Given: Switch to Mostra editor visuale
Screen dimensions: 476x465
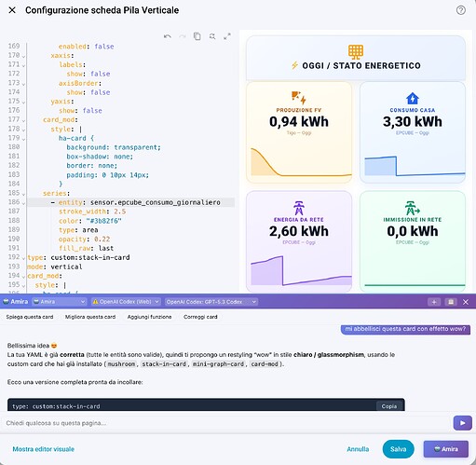Looking at the screenshot, I should pos(44,449).
